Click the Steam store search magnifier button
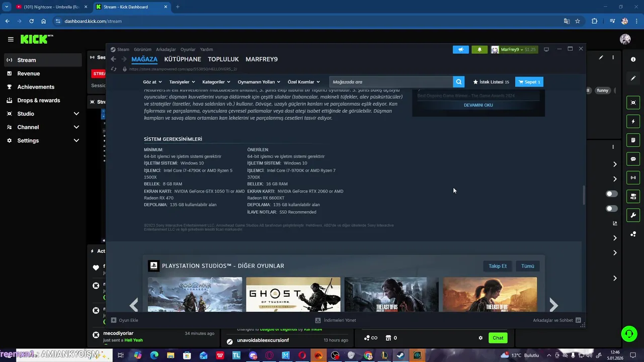 458,82
